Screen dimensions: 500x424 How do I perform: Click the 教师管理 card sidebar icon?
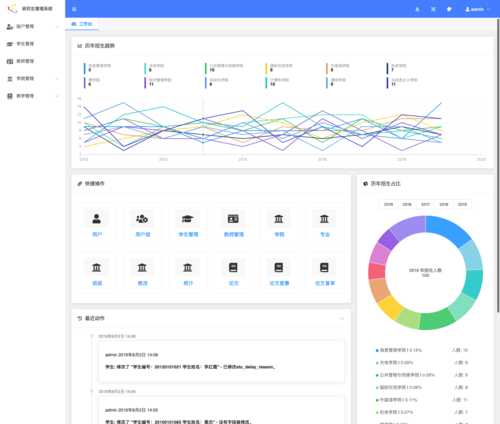tap(10, 61)
